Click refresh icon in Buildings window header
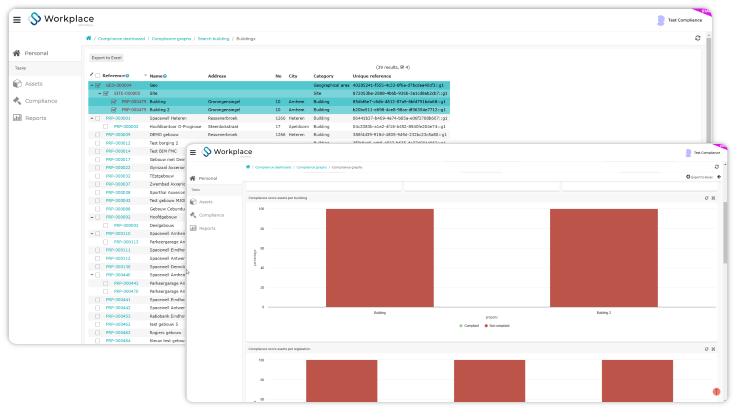Image resolution: width=736 pixels, height=410 pixels. click(x=698, y=38)
